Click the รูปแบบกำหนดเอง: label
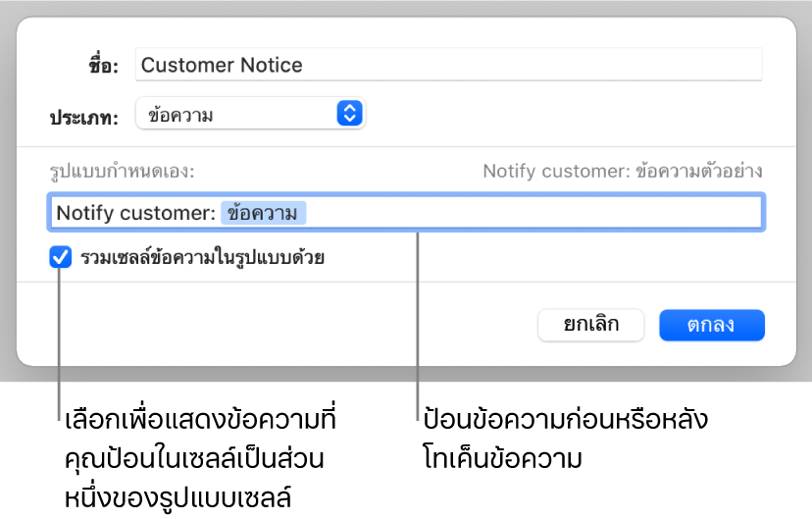The image size is (812, 519). pyautogui.click(x=123, y=172)
